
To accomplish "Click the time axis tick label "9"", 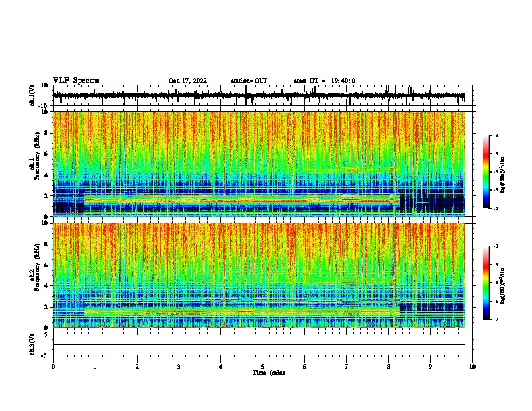I will click(430, 367).
